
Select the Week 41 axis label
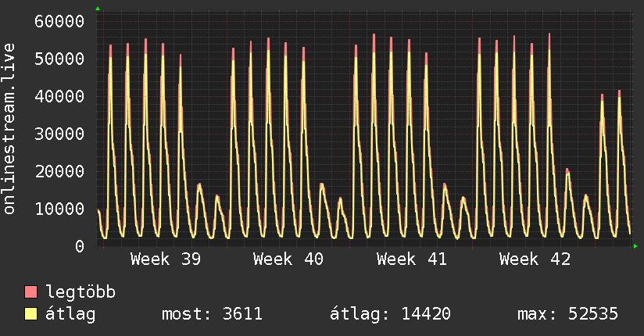pyautogui.click(x=411, y=259)
